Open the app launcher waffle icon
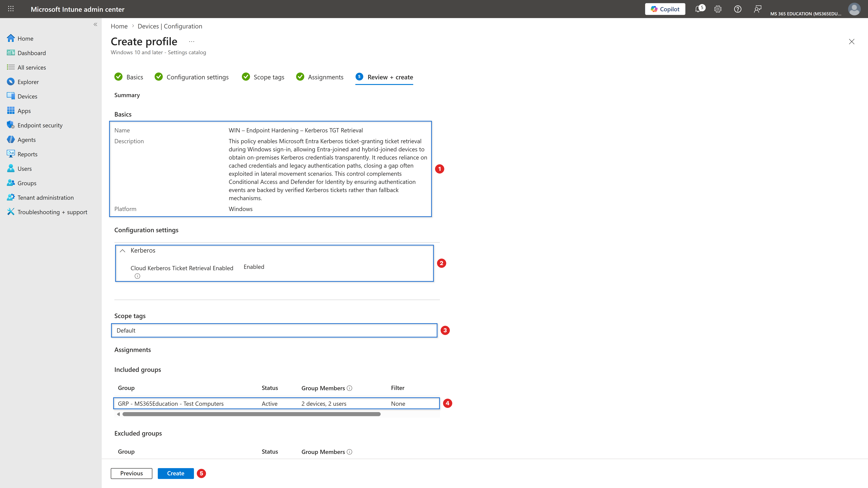Image resolution: width=868 pixels, height=488 pixels. pos(11,9)
